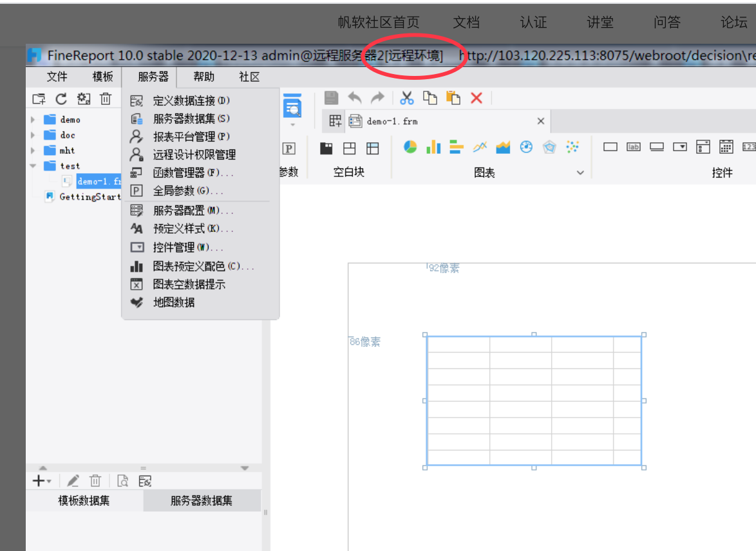Click the edit dataset pencil icon
The height and width of the screenshot is (551, 756).
point(73,481)
